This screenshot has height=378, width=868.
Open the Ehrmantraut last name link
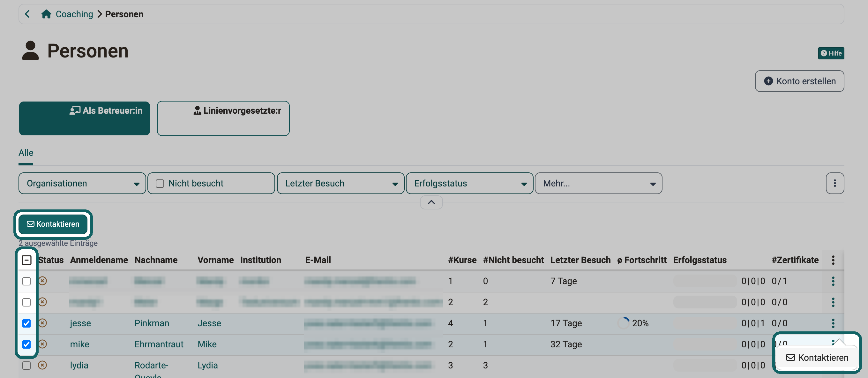159,344
